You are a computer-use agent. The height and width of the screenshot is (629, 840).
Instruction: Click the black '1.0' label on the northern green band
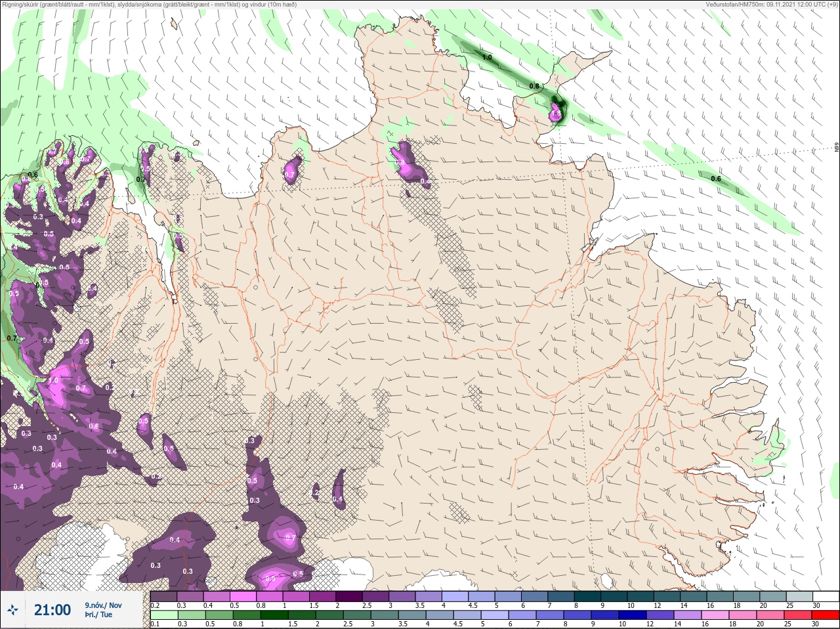click(x=487, y=58)
